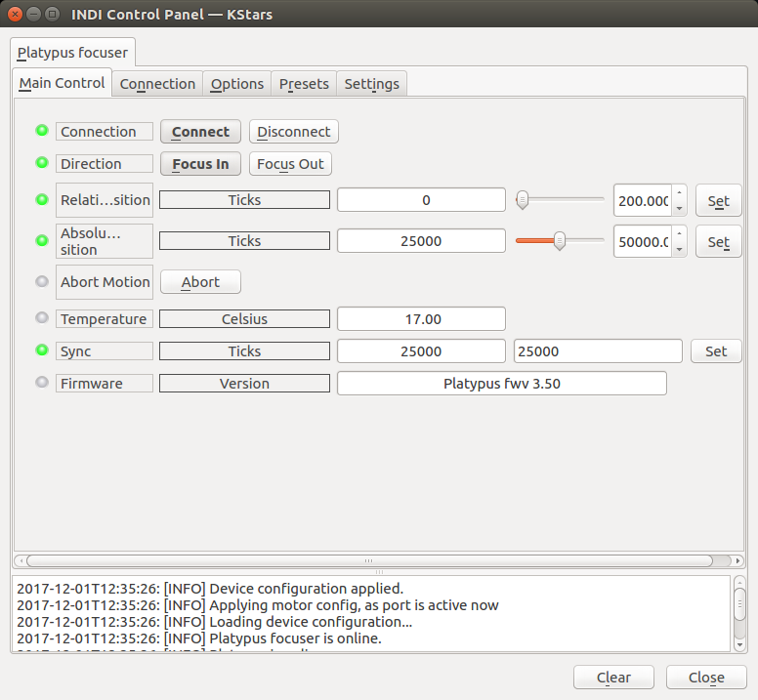Click the 'Device configuration applied' log line
This screenshot has width=758, height=700.
coord(210,589)
